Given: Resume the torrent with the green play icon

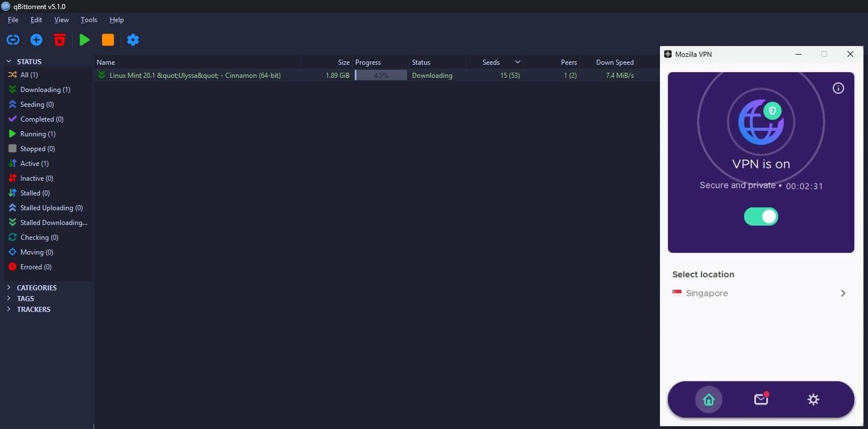Looking at the screenshot, I should click(84, 39).
